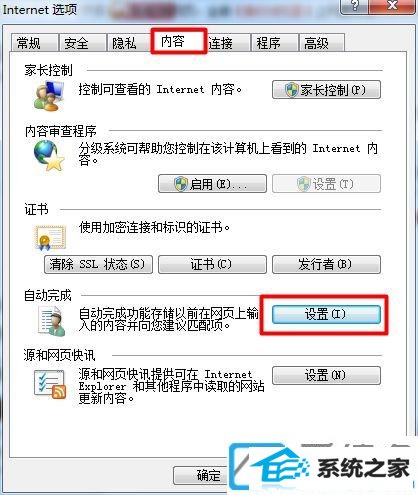
Task: Select the highlighted 内容 tab
Action: [x=178, y=41]
